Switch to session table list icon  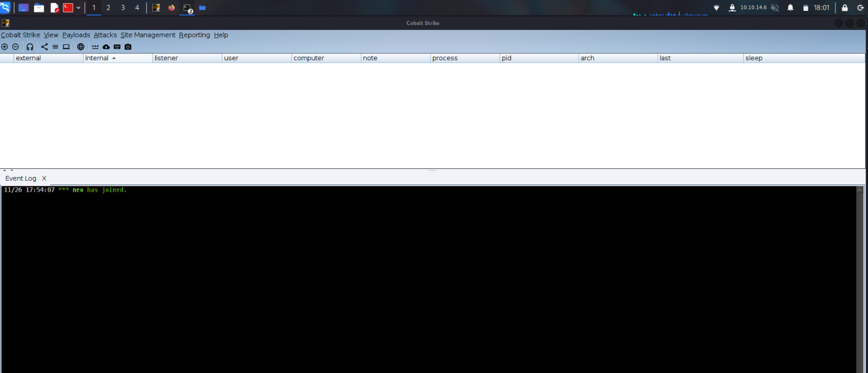point(55,47)
